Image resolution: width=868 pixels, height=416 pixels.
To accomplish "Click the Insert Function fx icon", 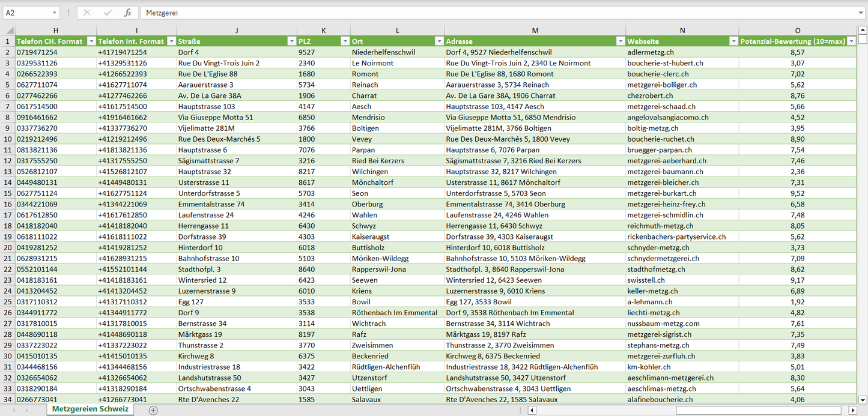I will point(127,13).
